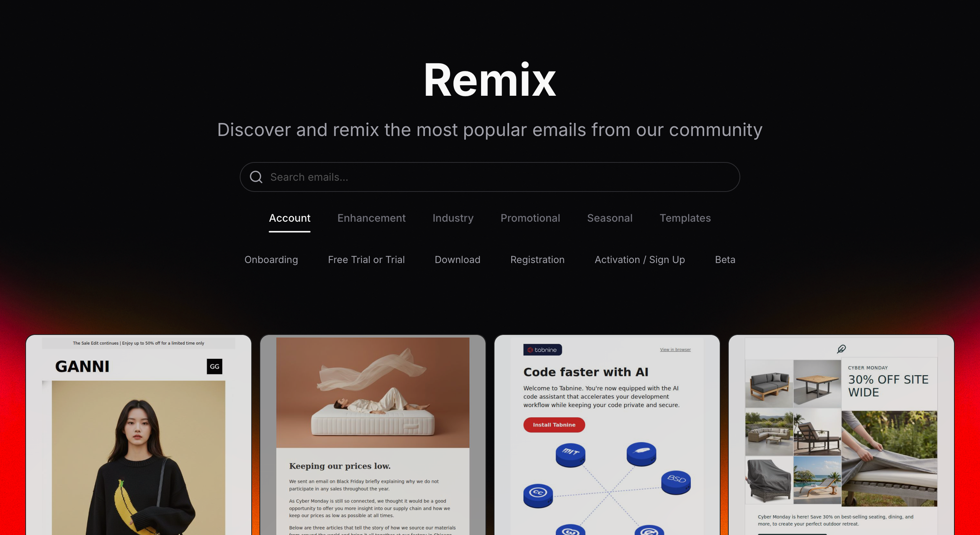Image resolution: width=980 pixels, height=535 pixels.
Task: Click the feather logo icon
Action: click(x=841, y=349)
